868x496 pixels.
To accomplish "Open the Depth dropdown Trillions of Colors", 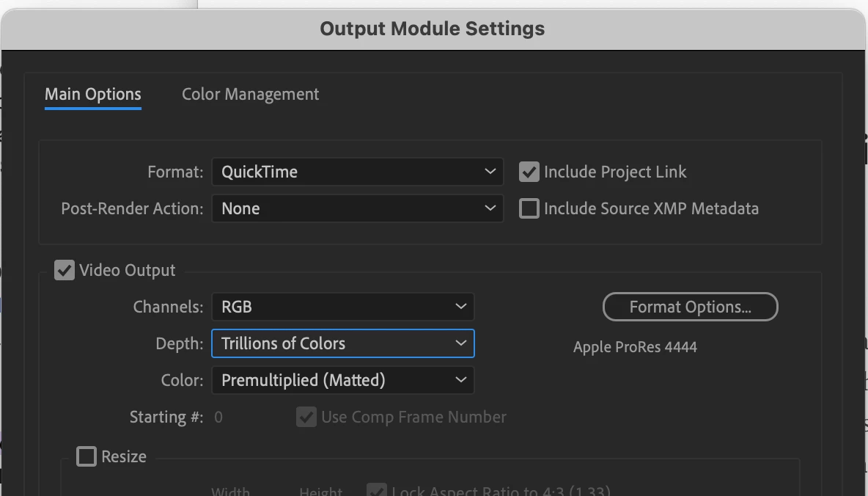I will tap(342, 343).
